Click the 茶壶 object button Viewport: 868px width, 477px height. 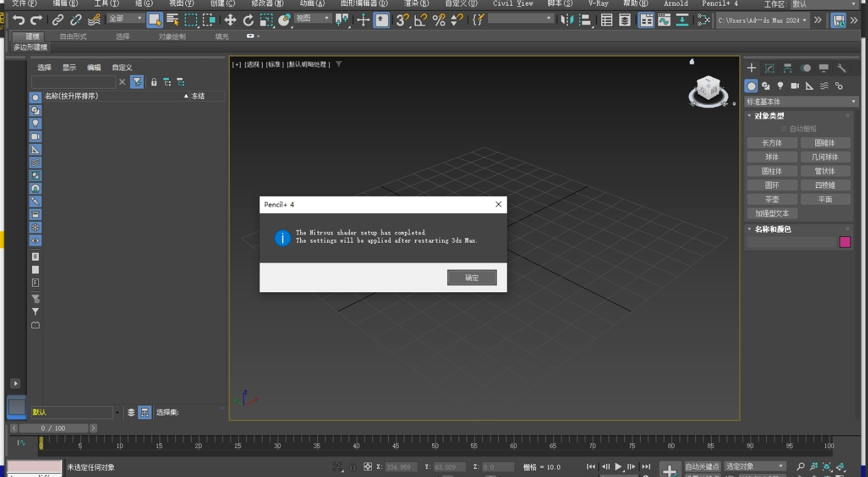(772, 199)
